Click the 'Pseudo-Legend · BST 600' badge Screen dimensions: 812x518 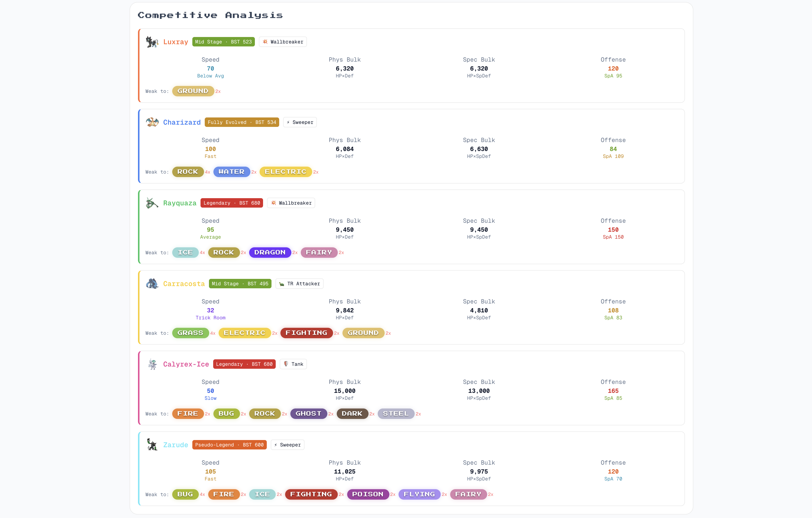tap(229, 445)
